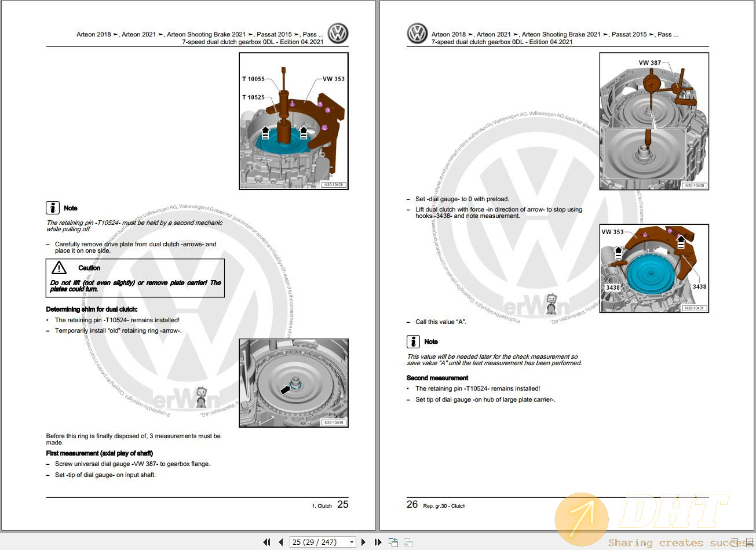Click 'Set -dial gauge- to 0 with preload.'
This screenshot has width=756, height=550.
[462, 199]
